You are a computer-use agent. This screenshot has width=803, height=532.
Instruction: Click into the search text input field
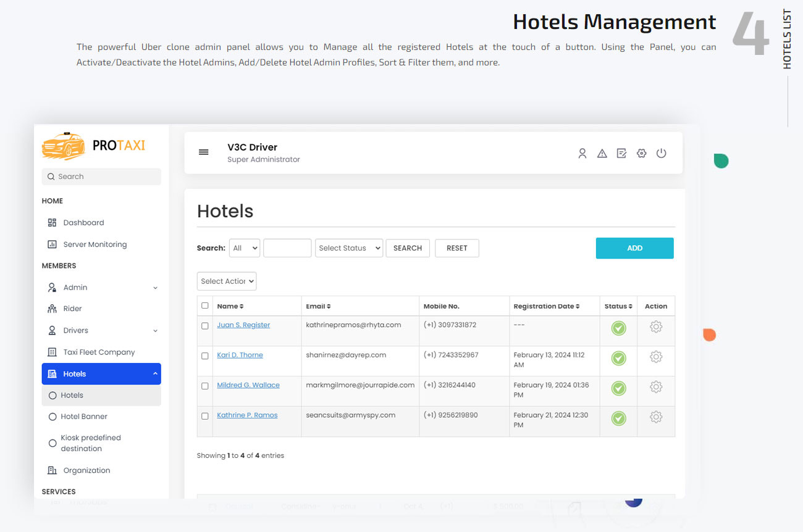pyautogui.click(x=287, y=247)
